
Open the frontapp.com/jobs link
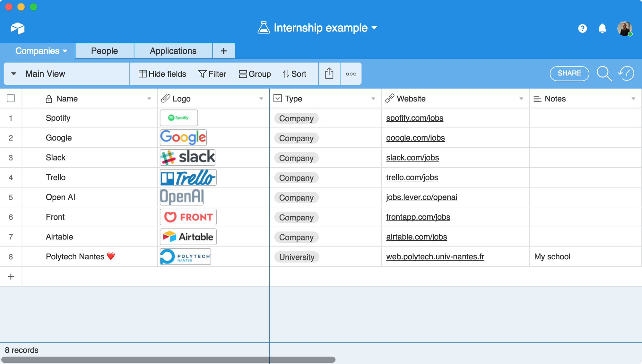[x=418, y=217]
